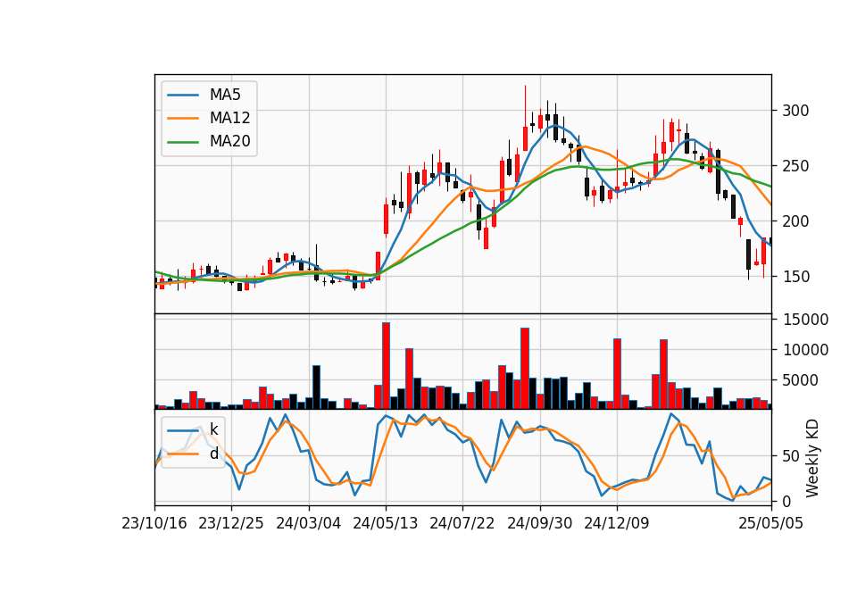Click the MA20 legend label
This screenshot has width=857, height=616.
tap(229, 142)
